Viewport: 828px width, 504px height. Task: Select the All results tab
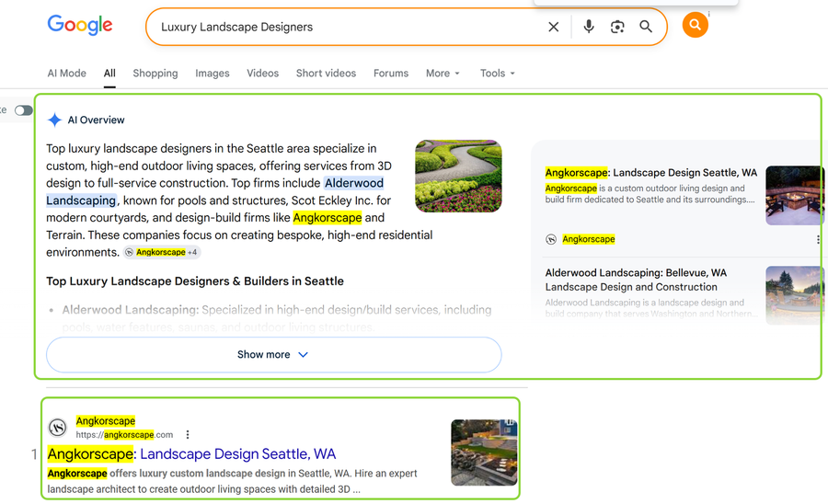(x=109, y=74)
